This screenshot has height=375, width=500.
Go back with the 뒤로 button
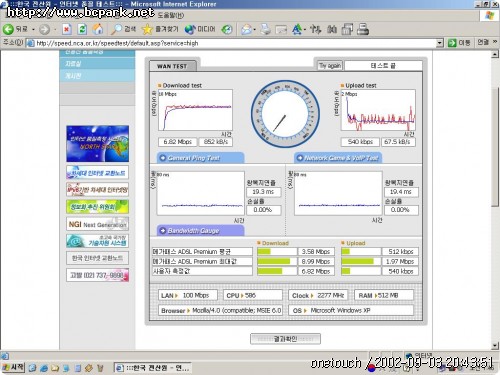15,29
